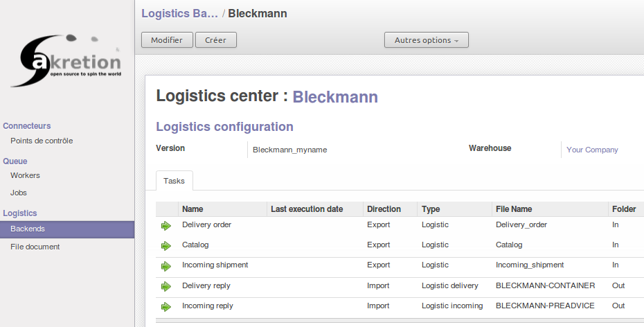The width and height of the screenshot is (644, 327).
Task: Run the Catalog task green arrow
Action: pos(166,246)
